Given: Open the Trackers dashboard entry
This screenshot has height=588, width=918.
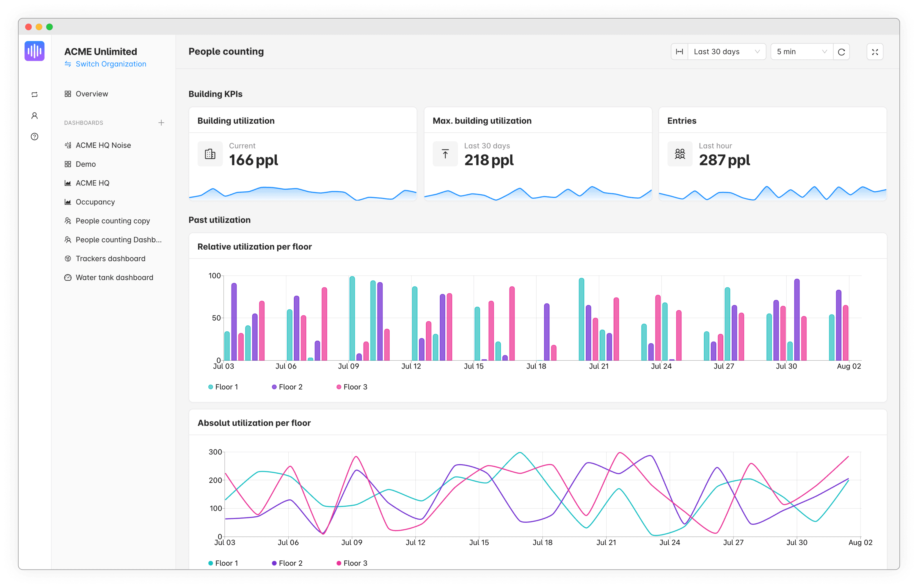Looking at the screenshot, I should 111,259.
